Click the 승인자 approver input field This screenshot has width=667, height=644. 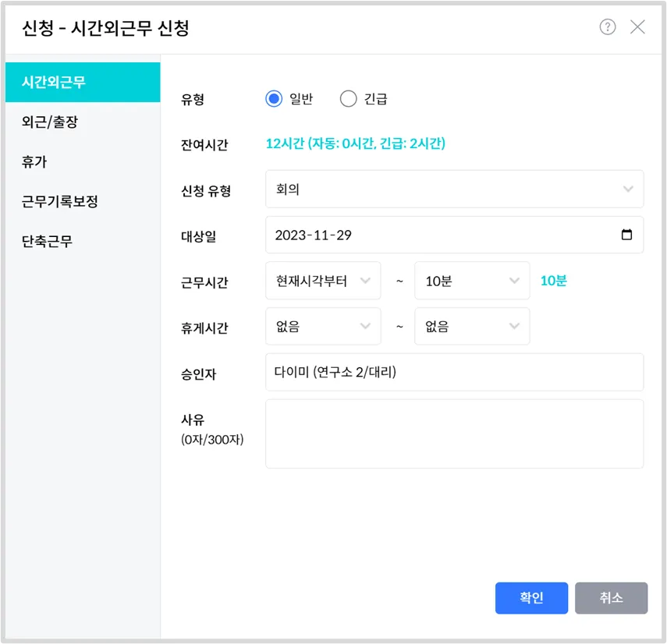(454, 372)
